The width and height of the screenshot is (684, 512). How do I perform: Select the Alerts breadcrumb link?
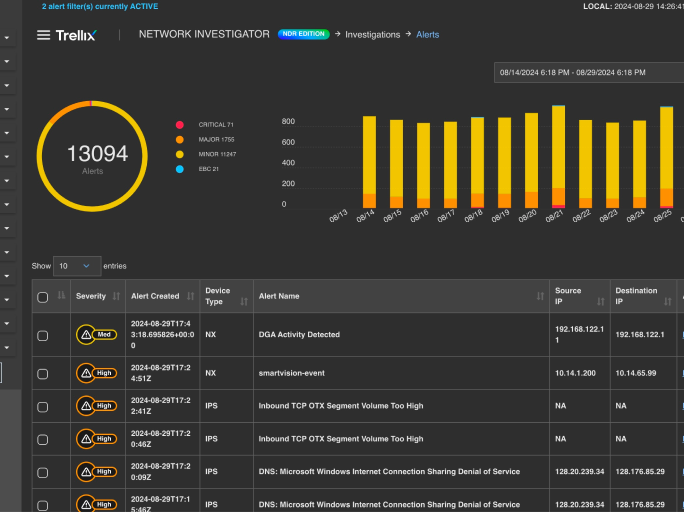(427, 35)
